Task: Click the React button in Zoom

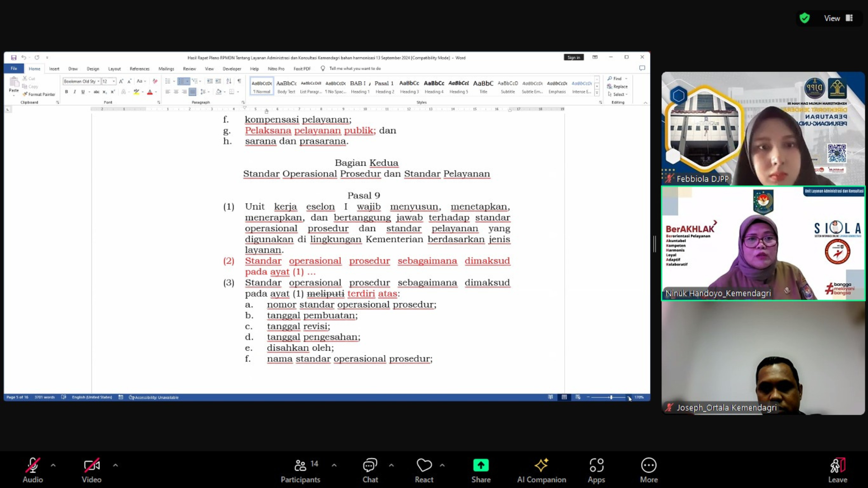Action: pos(424,470)
